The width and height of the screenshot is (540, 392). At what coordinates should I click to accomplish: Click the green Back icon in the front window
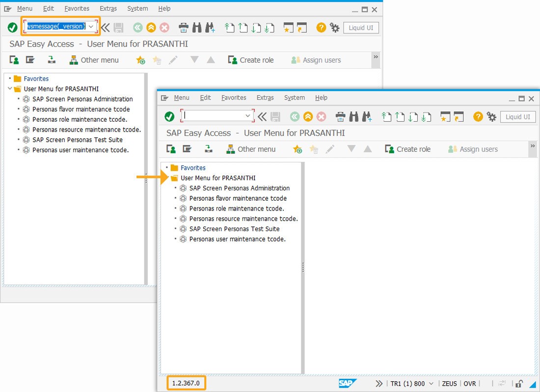tap(295, 117)
